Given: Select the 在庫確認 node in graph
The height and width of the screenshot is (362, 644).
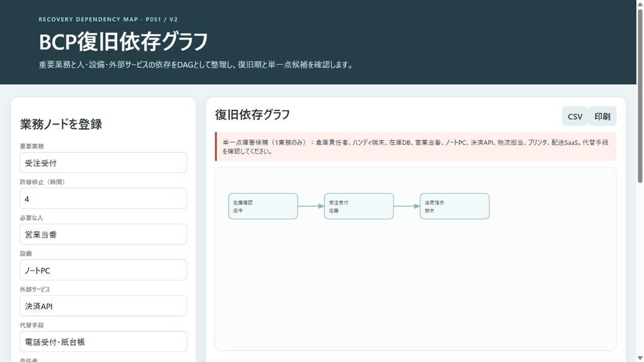Looking at the screenshot, I should 264,206.
